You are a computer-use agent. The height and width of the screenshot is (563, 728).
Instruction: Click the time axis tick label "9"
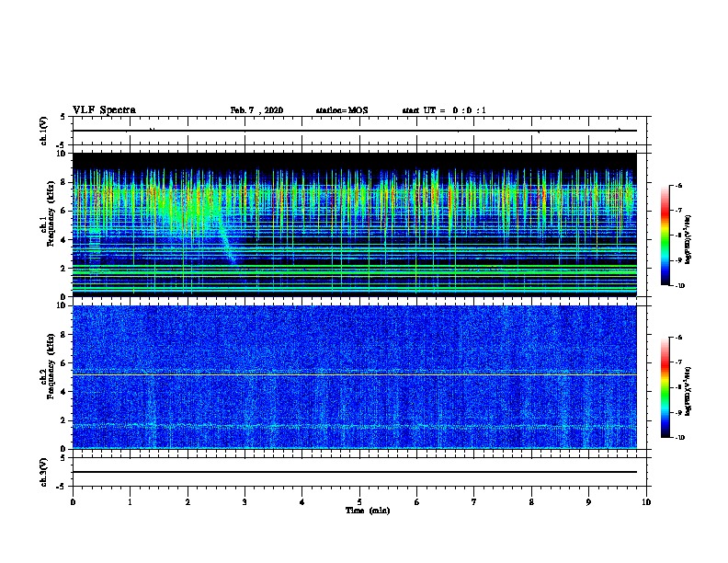[588, 502]
